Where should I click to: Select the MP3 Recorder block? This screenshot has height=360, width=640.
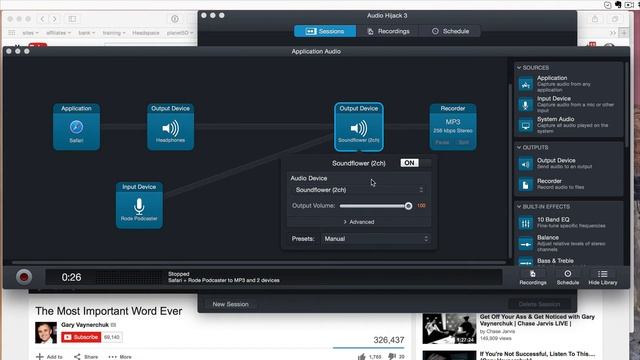point(453,127)
